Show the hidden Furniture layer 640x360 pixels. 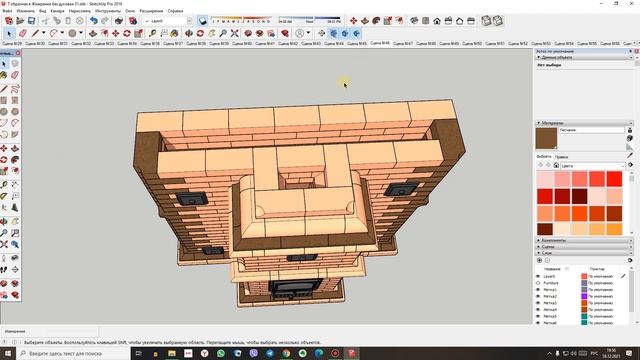[x=538, y=283]
